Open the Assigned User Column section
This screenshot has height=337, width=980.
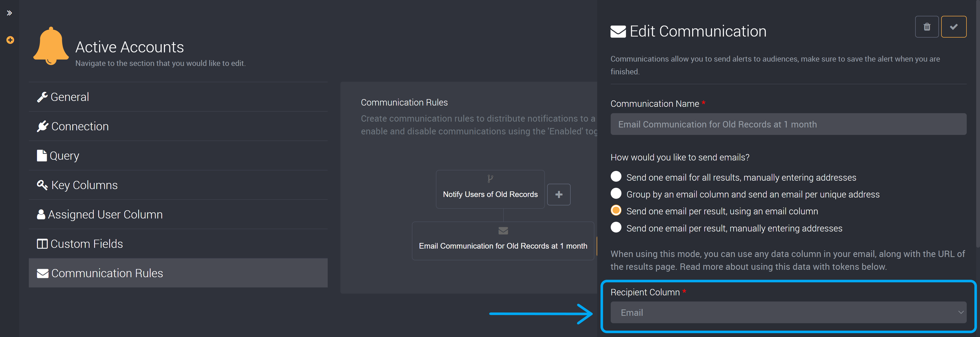[178, 214]
